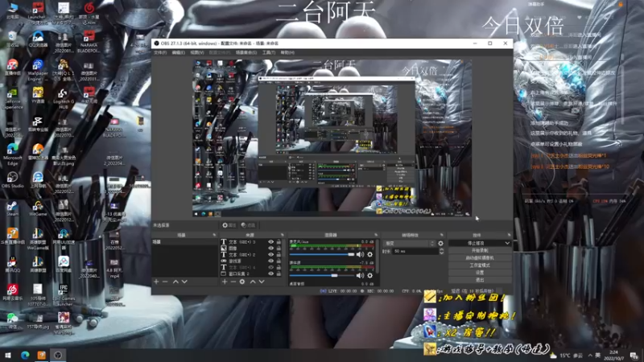
Task: Open scene transition properties gear
Action: (440, 244)
